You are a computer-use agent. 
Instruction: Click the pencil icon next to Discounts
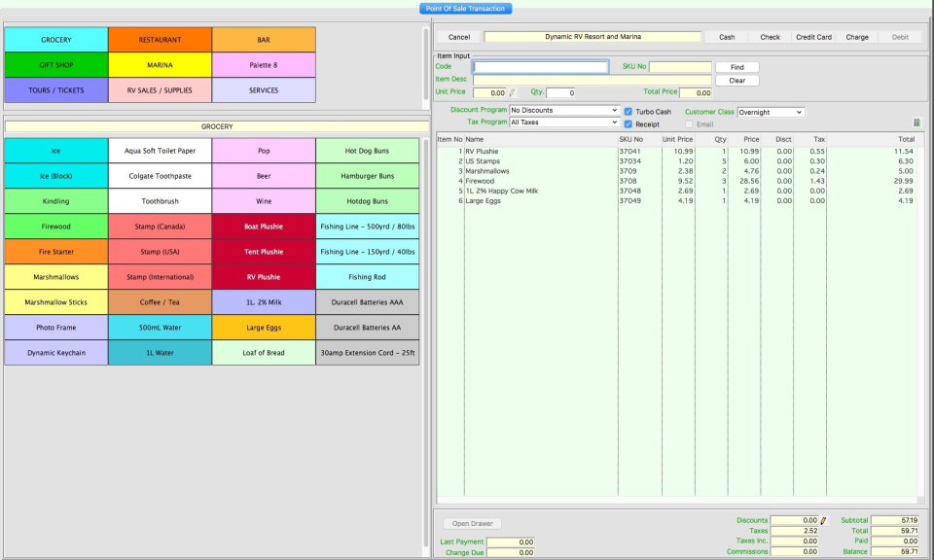[823, 521]
